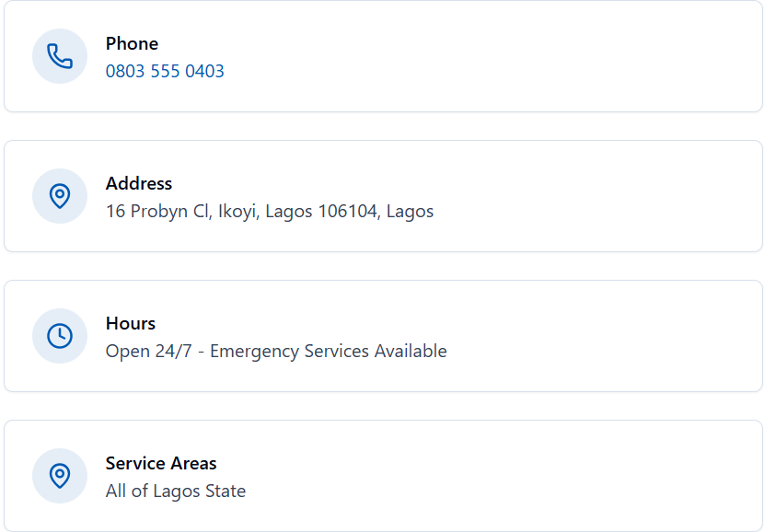Select the Hours heading
764x532 pixels.
pyautogui.click(x=131, y=323)
